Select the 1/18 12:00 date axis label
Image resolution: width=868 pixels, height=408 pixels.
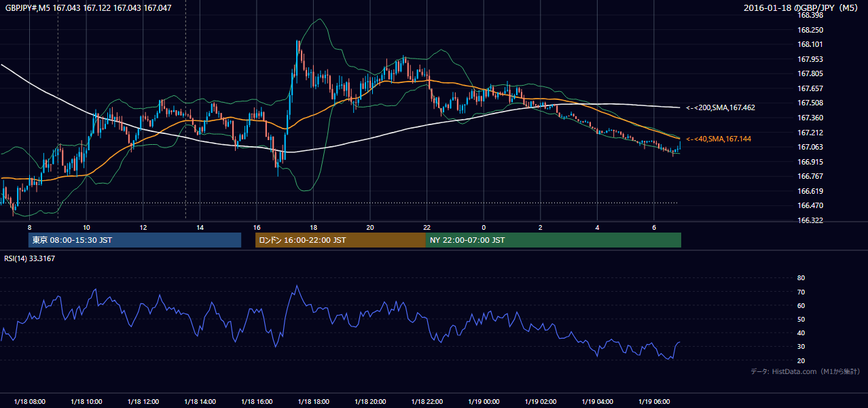pos(143,402)
